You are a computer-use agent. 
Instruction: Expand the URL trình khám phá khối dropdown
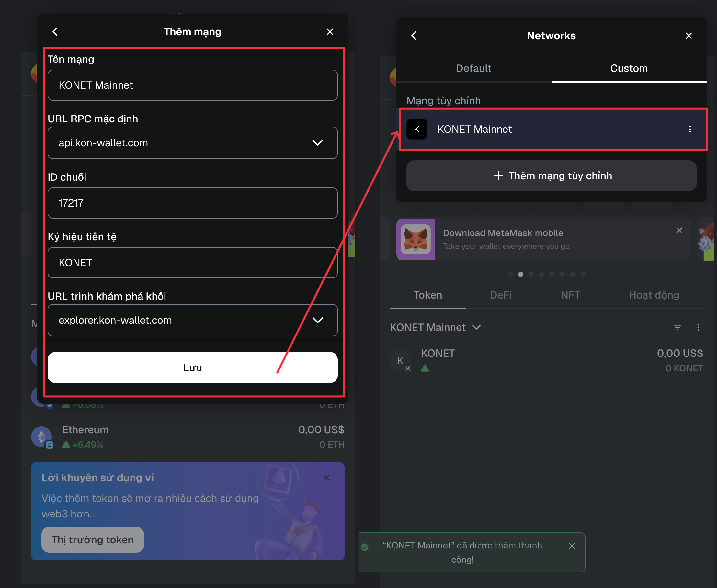pos(192,320)
